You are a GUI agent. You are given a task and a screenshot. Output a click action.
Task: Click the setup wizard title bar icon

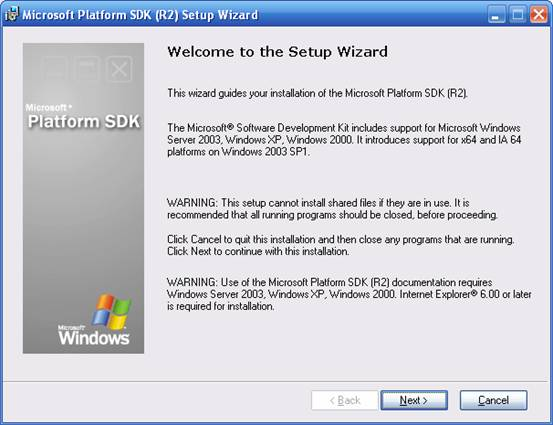pyautogui.click(x=11, y=14)
